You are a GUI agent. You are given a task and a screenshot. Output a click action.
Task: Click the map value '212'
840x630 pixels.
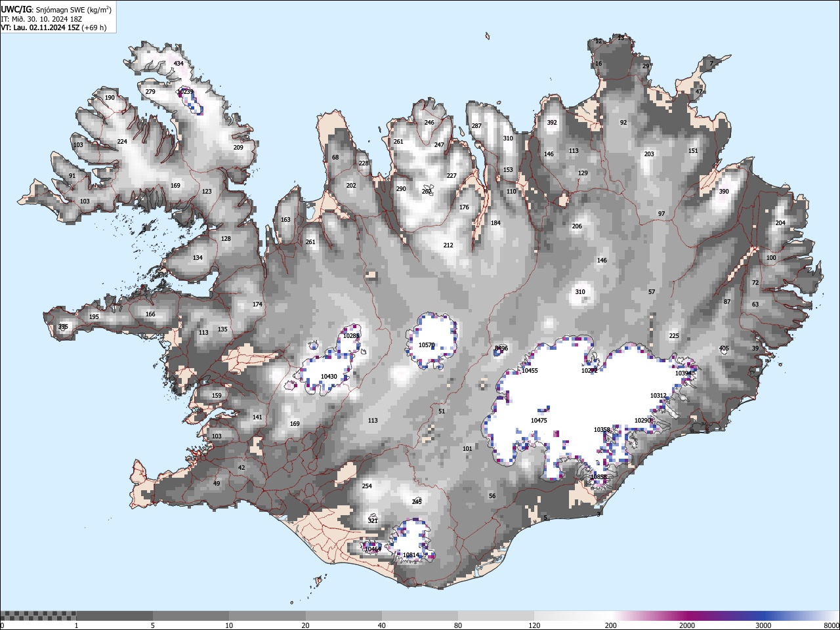tap(448, 245)
